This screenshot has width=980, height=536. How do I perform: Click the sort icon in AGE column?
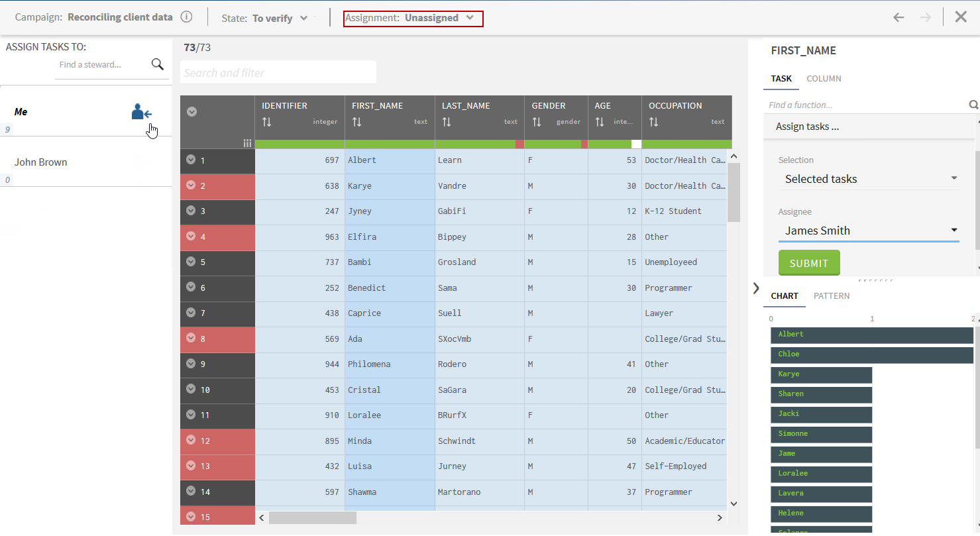(x=600, y=122)
